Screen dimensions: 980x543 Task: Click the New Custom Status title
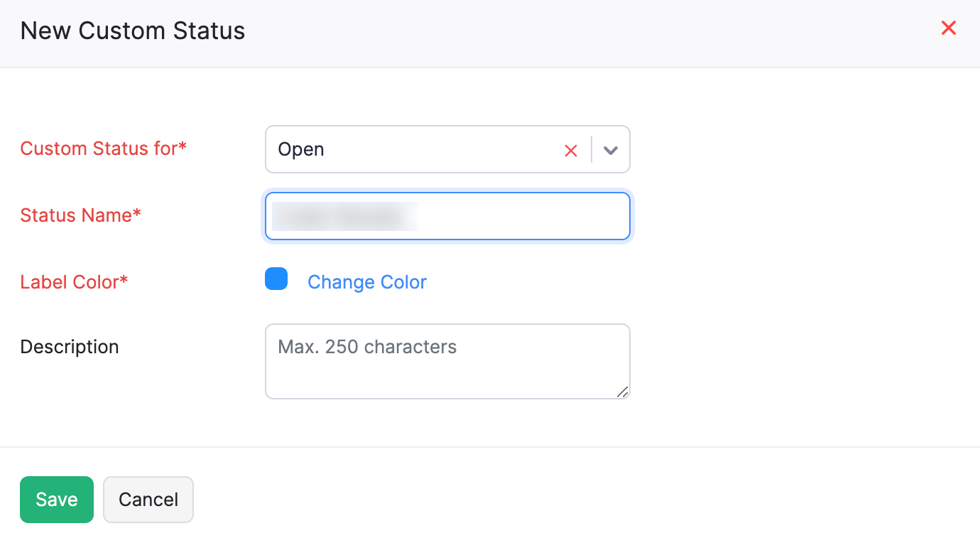[x=132, y=31]
